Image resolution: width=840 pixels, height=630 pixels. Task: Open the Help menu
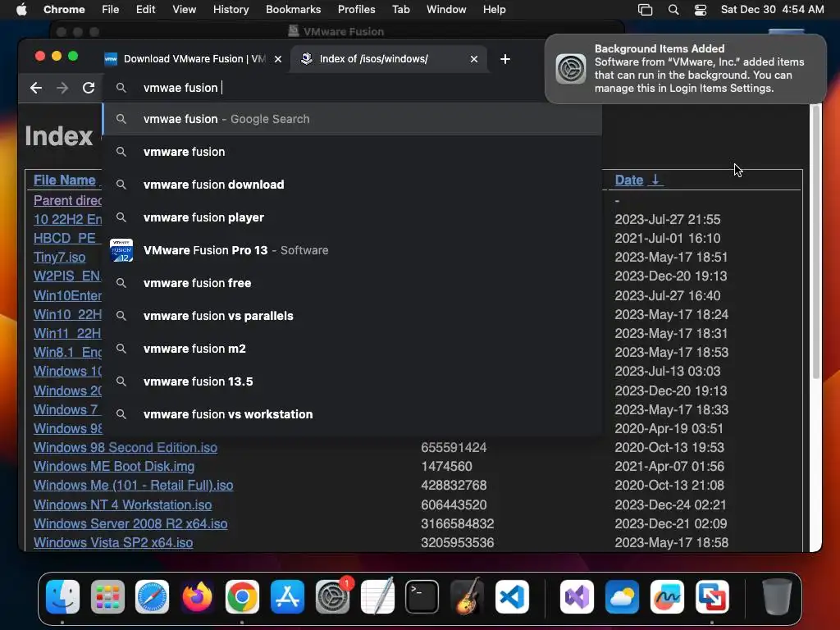pos(494,10)
